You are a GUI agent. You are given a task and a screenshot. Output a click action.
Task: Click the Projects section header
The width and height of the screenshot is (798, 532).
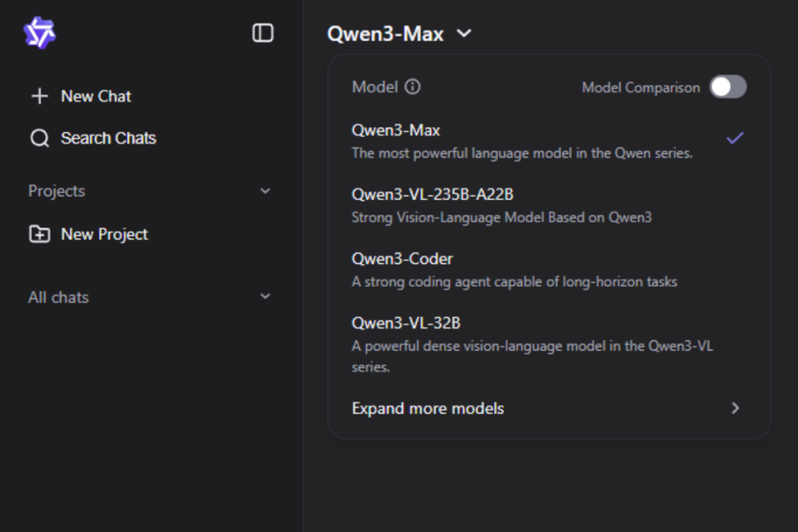(x=56, y=191)
